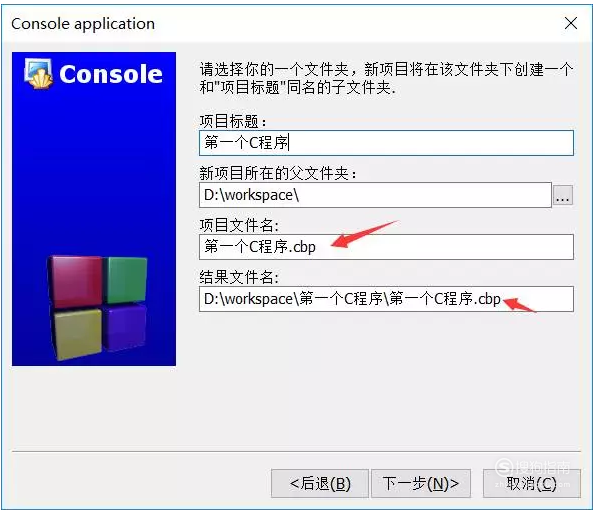Click the 结果文件名 full path field
The width and height of the screenshot is (595, 514).
click(386, 299)
